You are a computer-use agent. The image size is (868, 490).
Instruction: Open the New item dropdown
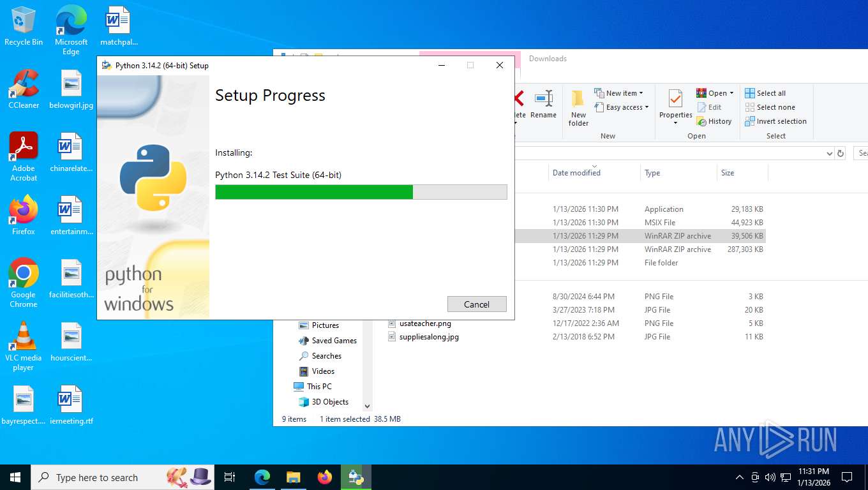(x=618, y=93)
